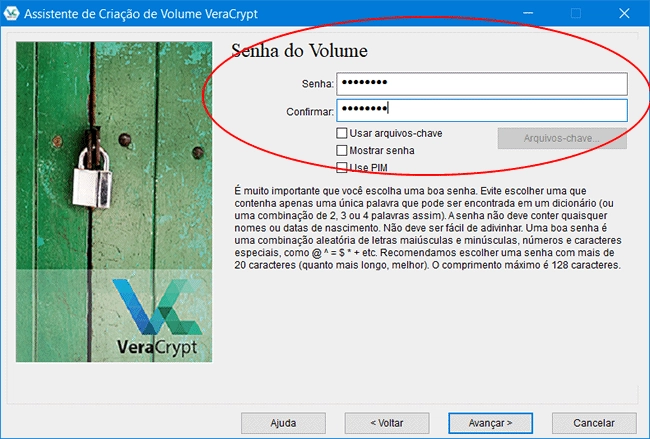Click the Senha password field

coord(482,84)
